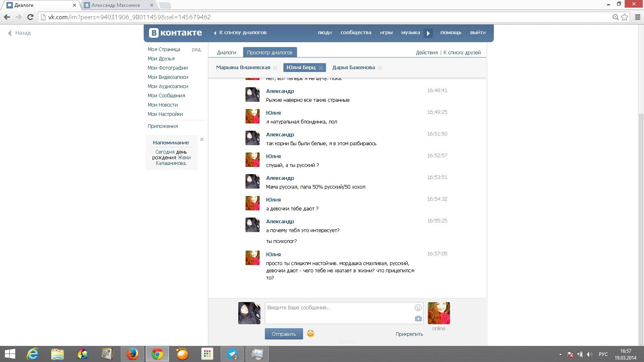Screen dimensions: 644x362
Task: Open Мои Друзья in sidebar
Action: (x=161, y=59)
